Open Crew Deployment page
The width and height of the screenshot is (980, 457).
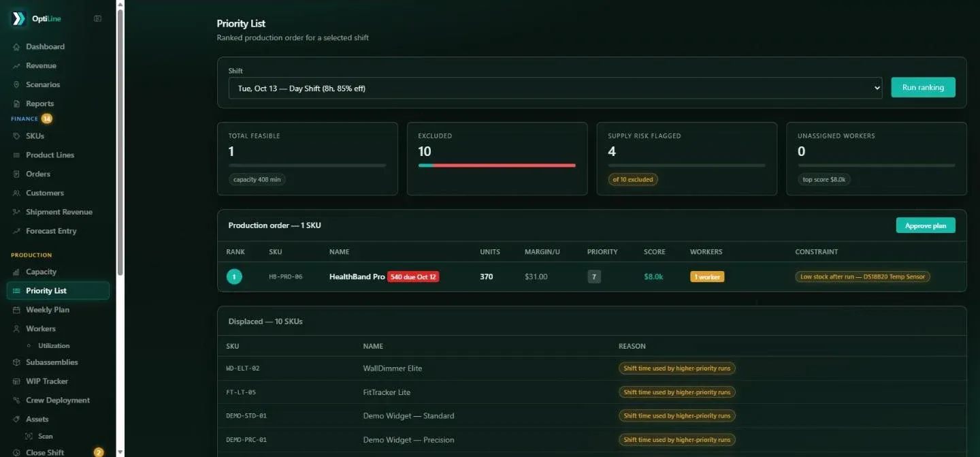point(58,400)
